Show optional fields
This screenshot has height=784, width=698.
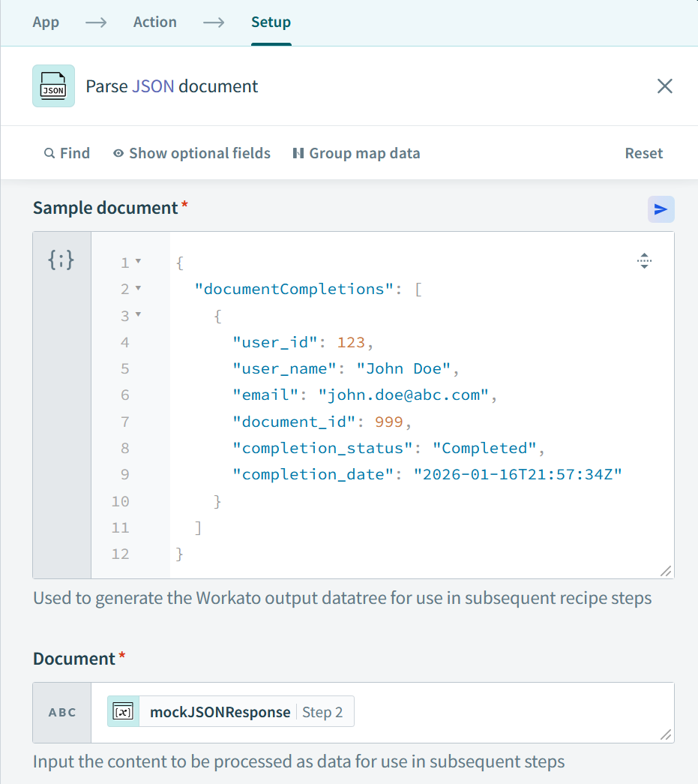pos(192,154)
